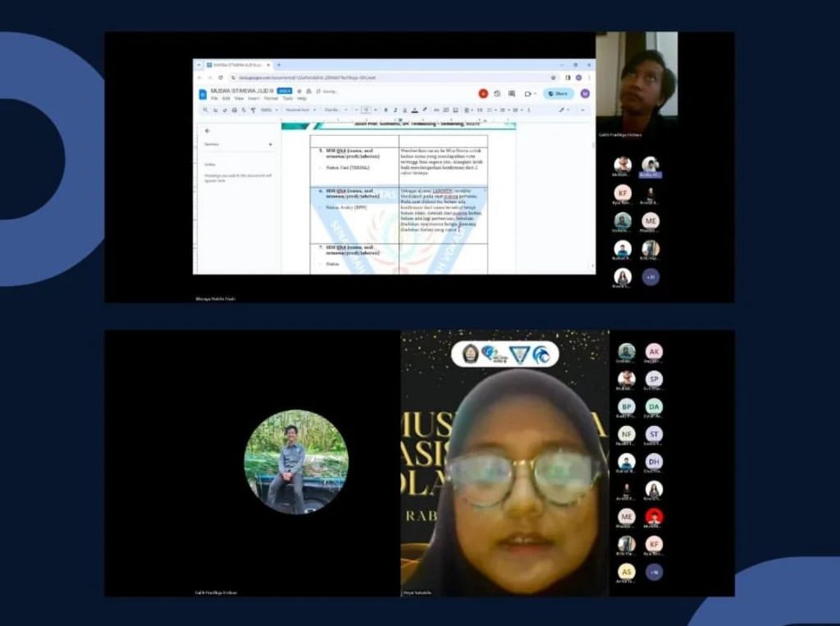Click the Share button in Docs

click(559, 94)
